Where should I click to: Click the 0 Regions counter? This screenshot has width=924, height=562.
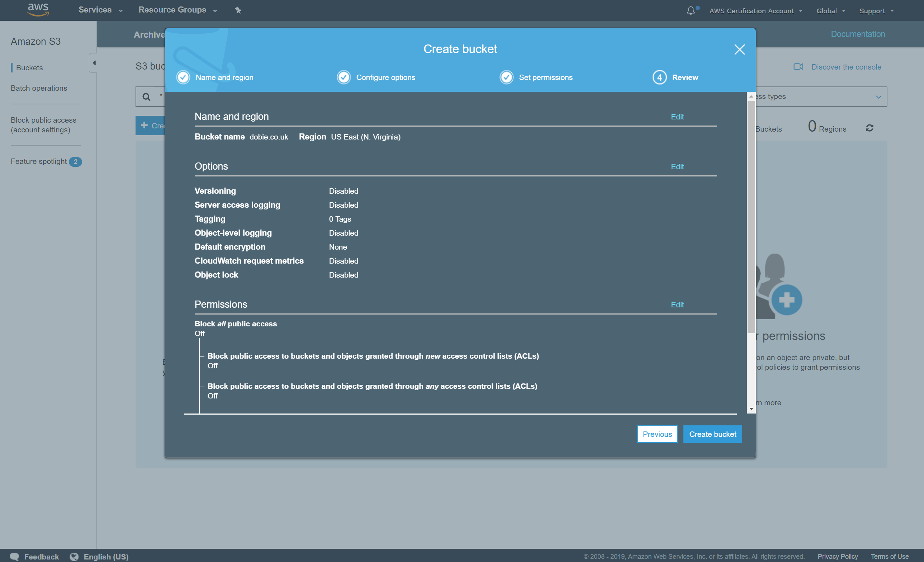827,127
